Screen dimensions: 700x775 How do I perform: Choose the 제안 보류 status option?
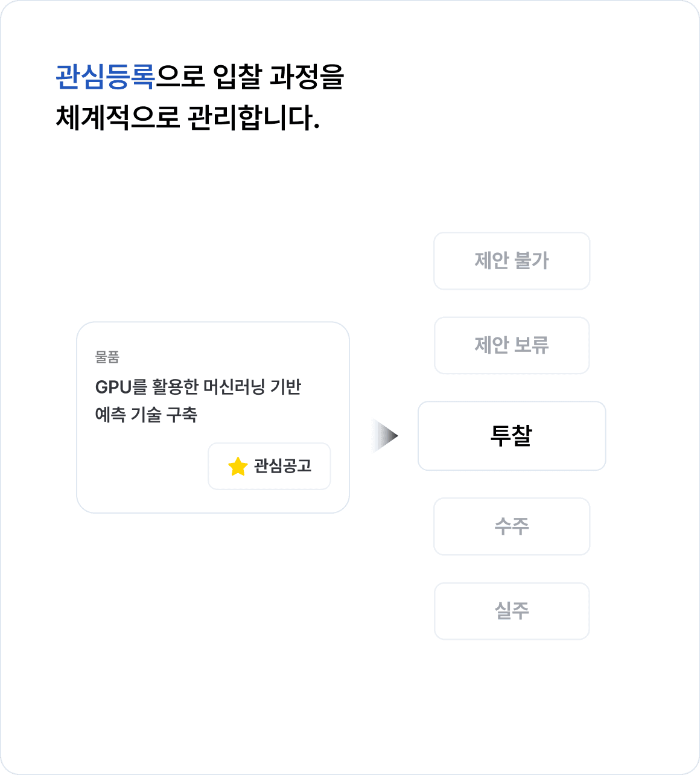click(x=512, y=345)
